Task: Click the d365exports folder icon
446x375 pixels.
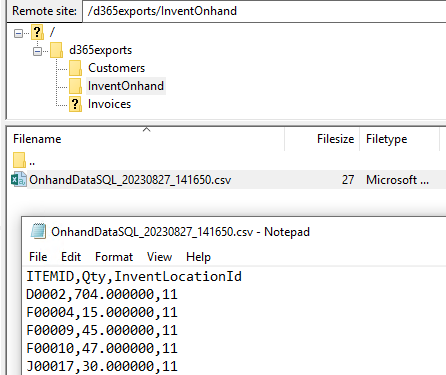Action: coord(56,50)
